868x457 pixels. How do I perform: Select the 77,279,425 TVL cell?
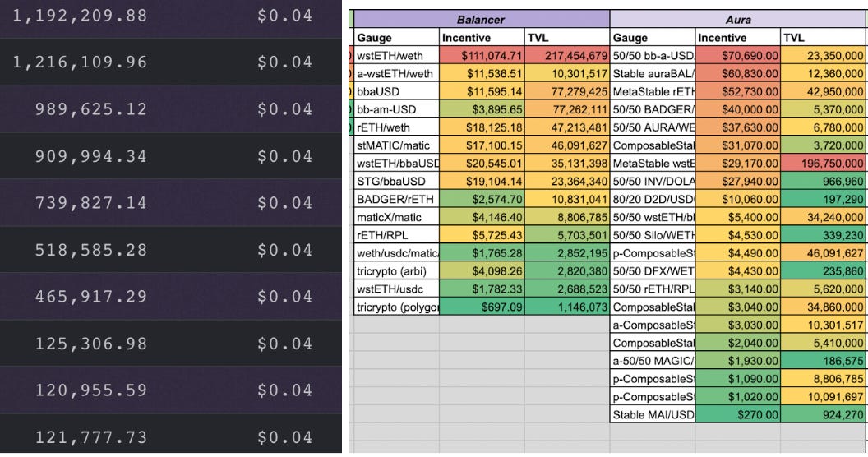[567, 91]
